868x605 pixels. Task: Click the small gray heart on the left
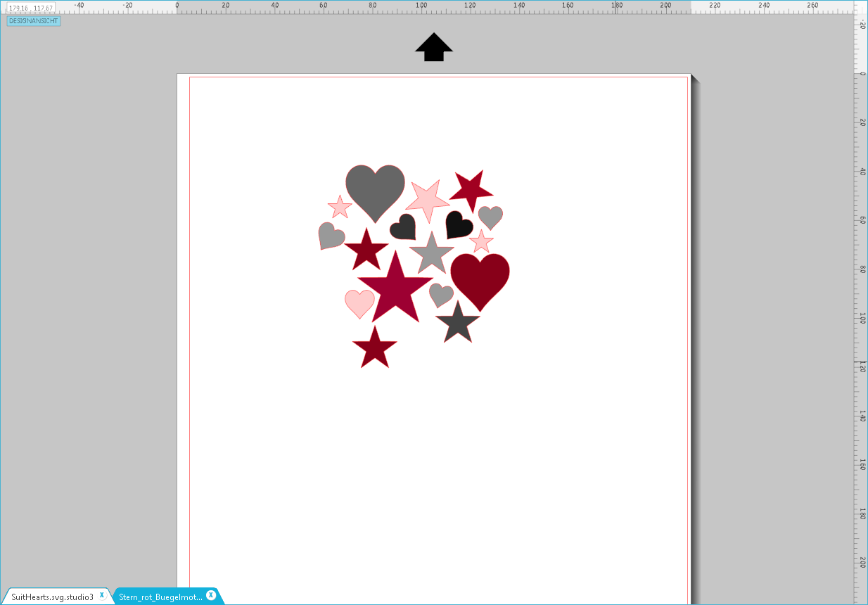[x=330, y=233]
